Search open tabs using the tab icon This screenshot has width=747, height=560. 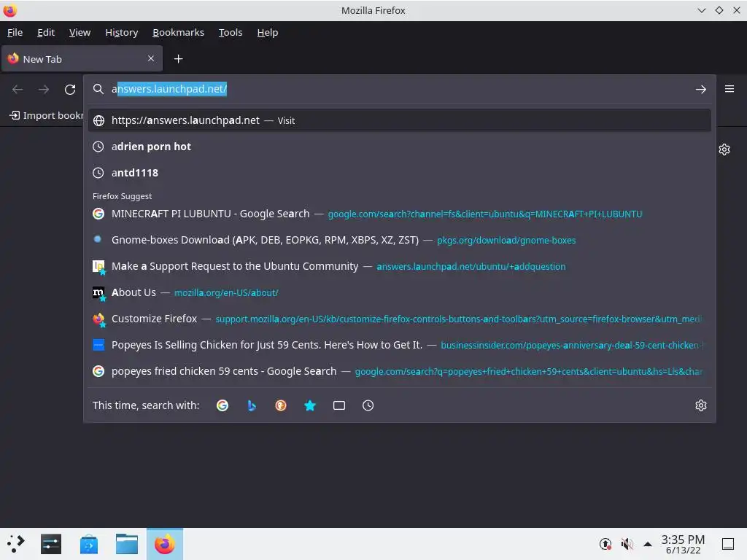[x=338, y=405]
